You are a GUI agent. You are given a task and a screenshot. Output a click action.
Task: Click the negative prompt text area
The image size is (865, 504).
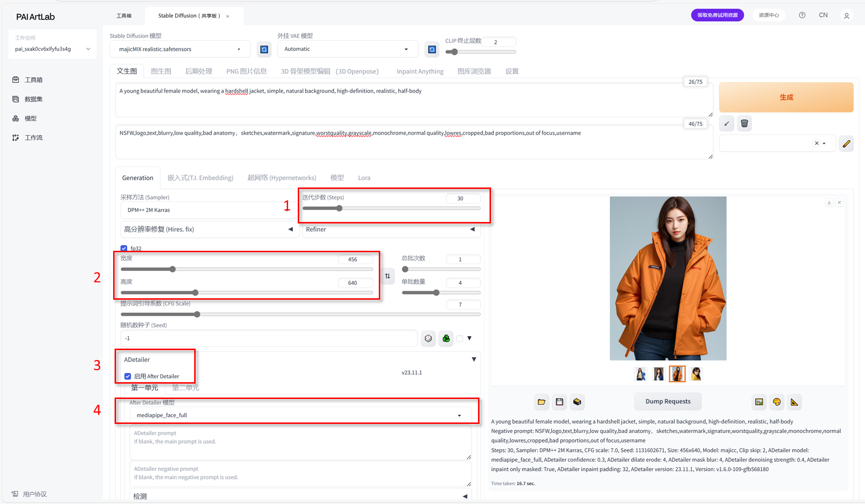(x=414, y=142)
